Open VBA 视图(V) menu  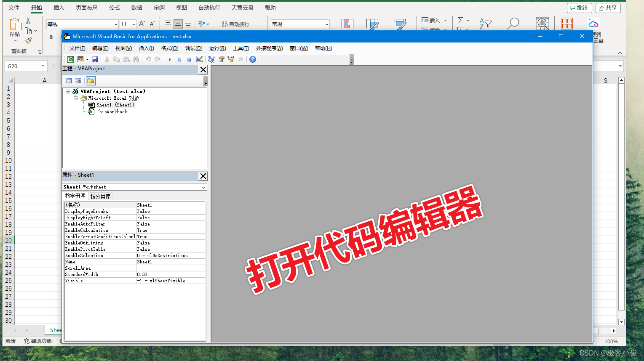(123, 48)
